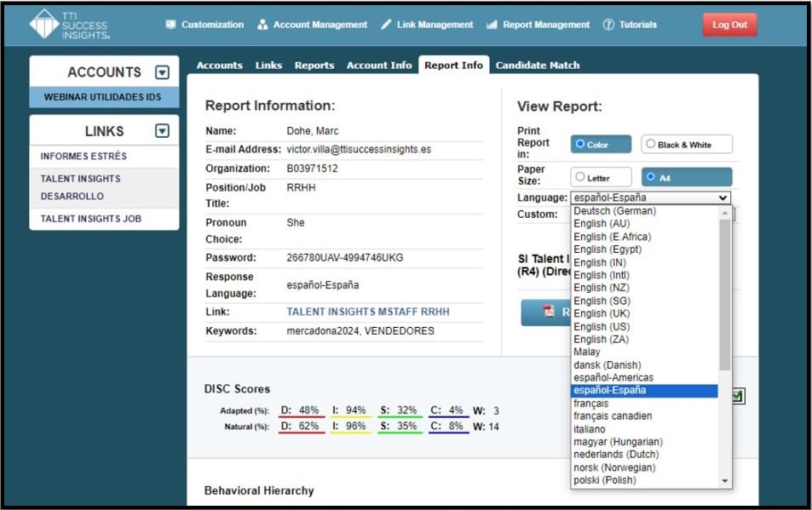Switch to the Candidate Match tab
This screenshot has height=510, width=812.
(x=537, y=66)
